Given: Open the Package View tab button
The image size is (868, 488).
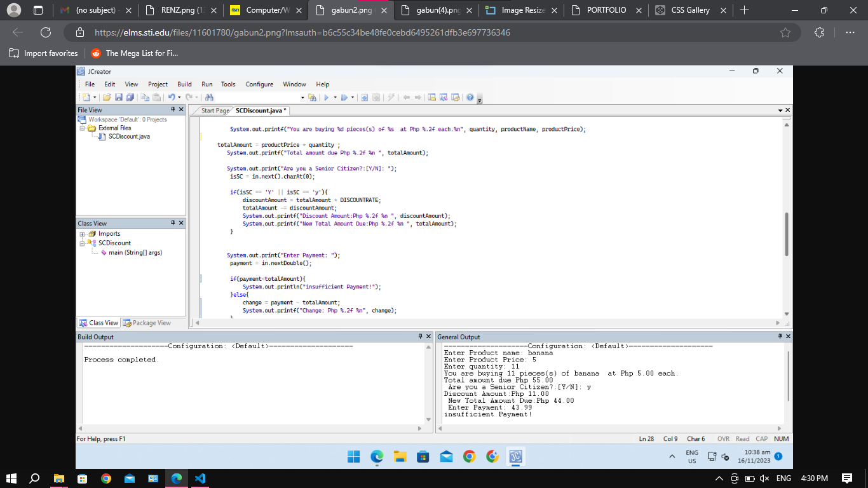Looking at the screenshot, I should coord(147,323).
